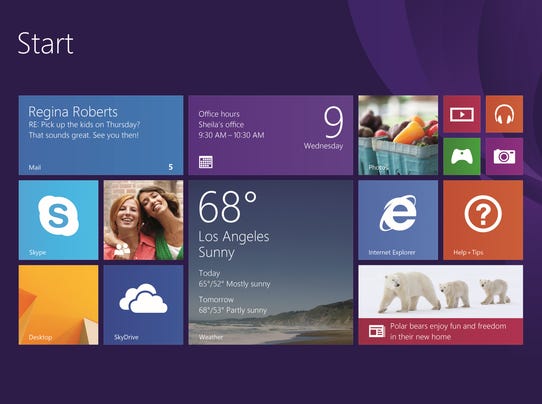Open the SkyDrive cloud tile
The height and width of the screenshot is (404, 542).
tap(143, 305)
